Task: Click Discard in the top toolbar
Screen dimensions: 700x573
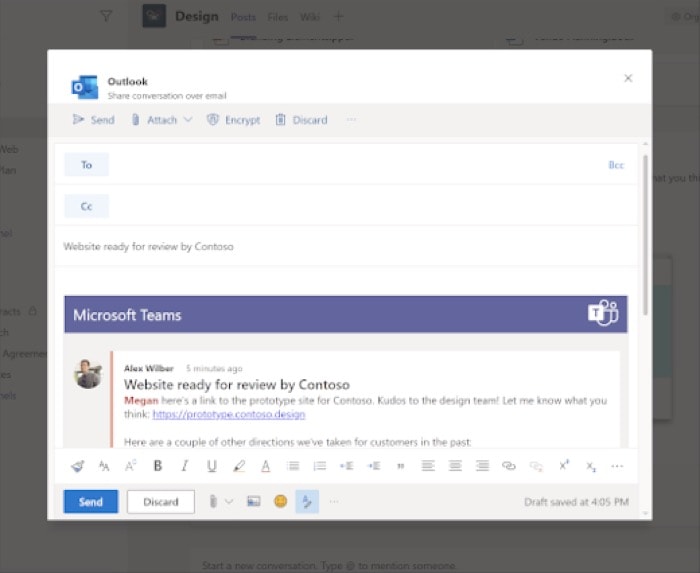Action: pos(301,120)
